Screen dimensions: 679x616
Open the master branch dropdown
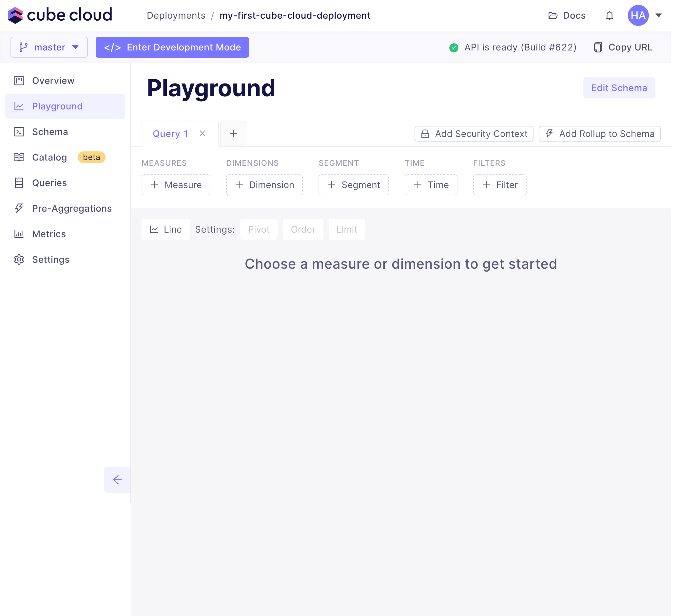[x=49, y=48]
